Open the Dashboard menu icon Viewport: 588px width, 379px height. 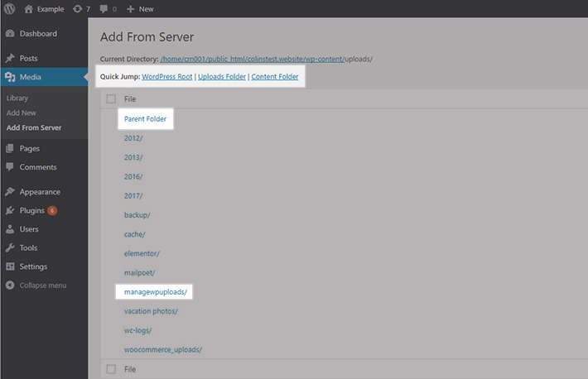(10, 34)
